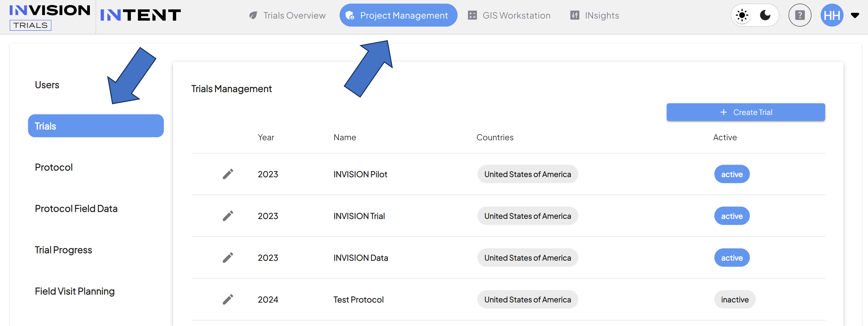Toggle active status of INVISION Pilot
868x326 pixels.
732,174
